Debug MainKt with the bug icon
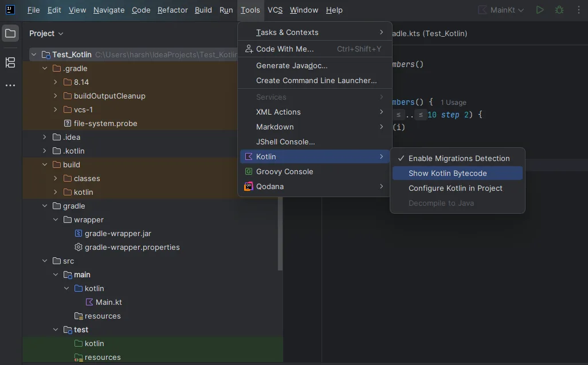Screen dimensions: 588x365 [559, 10]
